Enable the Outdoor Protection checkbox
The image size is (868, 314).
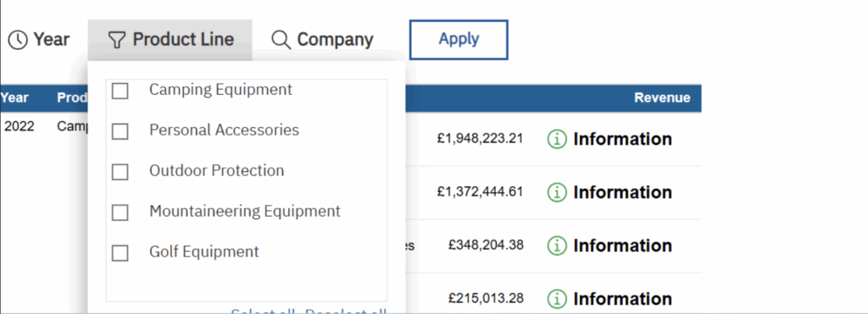[x=120, y=172]
